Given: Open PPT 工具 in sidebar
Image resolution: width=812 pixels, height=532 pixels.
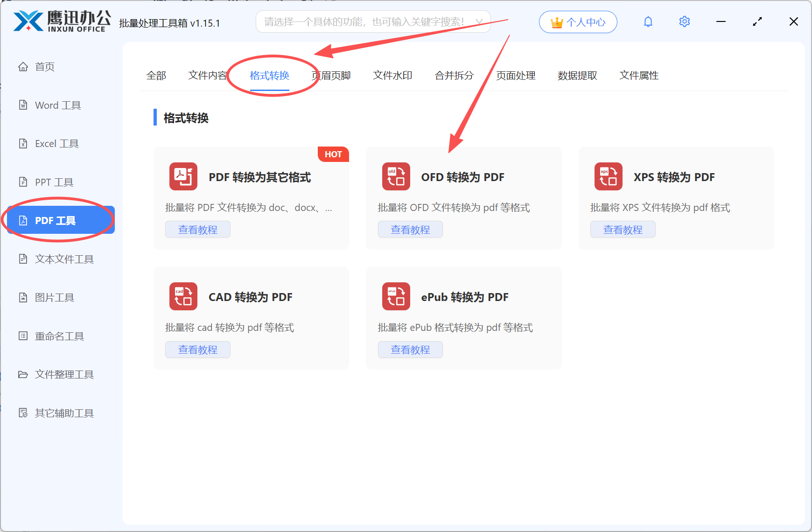Looking at the screenshot, I should click(x=61, y=182).
